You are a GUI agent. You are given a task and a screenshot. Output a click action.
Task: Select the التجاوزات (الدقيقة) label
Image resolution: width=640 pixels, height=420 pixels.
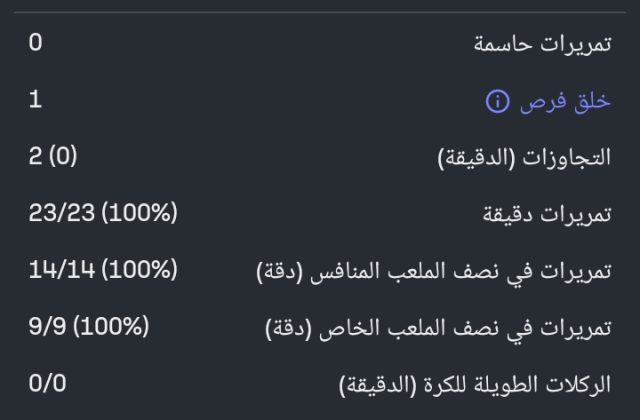[525, 158]
